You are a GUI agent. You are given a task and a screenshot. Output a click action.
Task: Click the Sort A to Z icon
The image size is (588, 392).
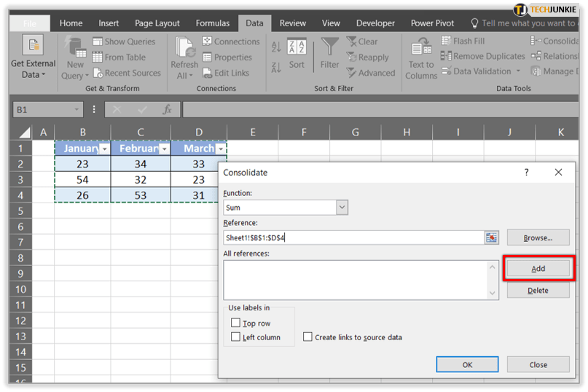(x=276, y=47)
